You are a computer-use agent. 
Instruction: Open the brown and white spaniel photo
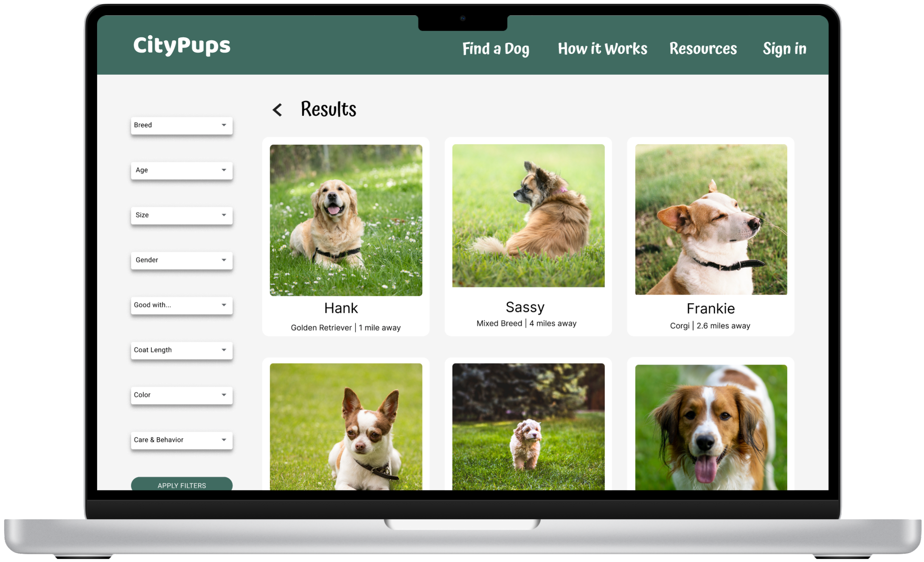(x=711, y=427)
